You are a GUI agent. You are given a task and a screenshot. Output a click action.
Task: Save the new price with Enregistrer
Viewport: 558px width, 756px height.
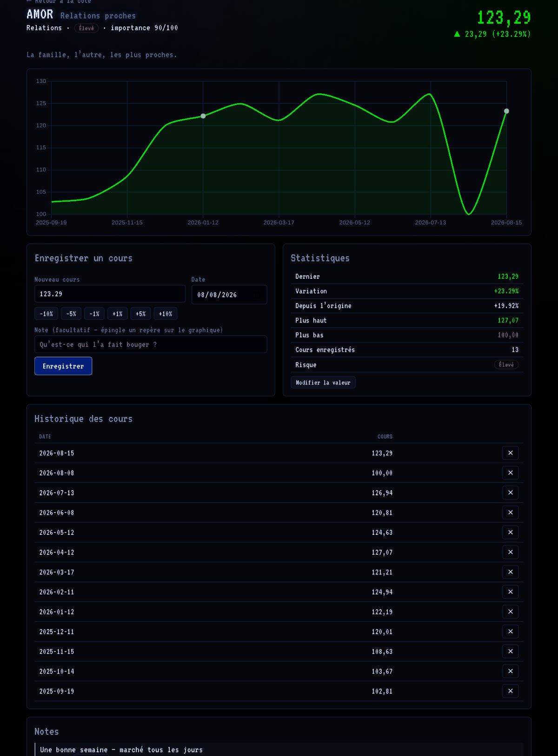[x=63, y=366]
